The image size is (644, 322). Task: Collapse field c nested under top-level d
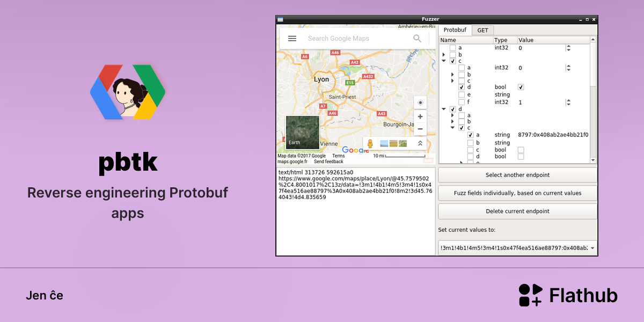[452, 128]
